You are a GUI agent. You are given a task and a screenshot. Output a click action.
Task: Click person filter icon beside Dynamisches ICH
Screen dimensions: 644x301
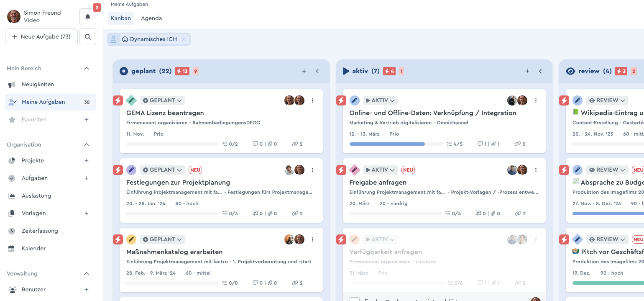coord(113,39)
